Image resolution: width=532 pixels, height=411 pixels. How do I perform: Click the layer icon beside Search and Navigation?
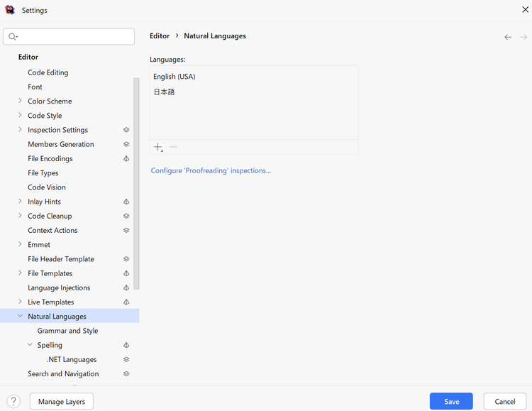[x=126, y=373]
